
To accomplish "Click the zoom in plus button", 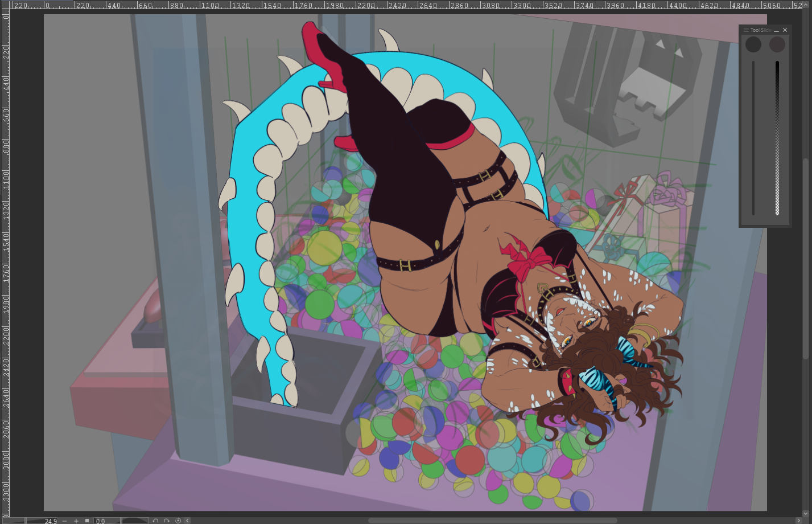I will pos(76,521).
